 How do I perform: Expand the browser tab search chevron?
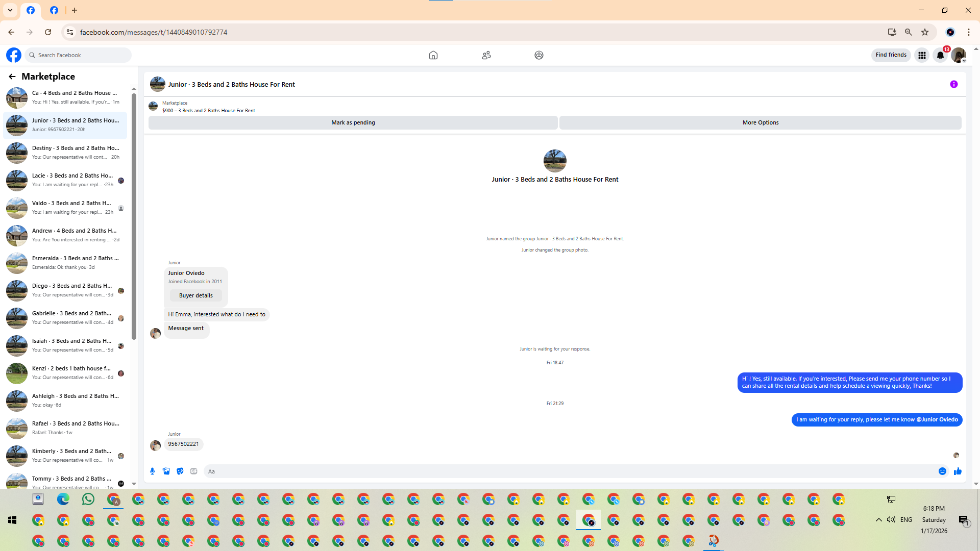pyautogui.click(x=10, y=10)
